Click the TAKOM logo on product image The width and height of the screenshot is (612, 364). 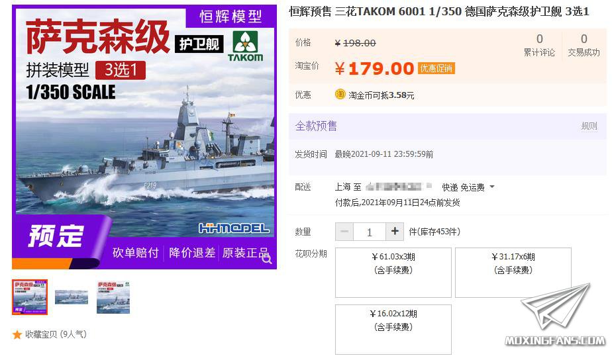[246, 46]
